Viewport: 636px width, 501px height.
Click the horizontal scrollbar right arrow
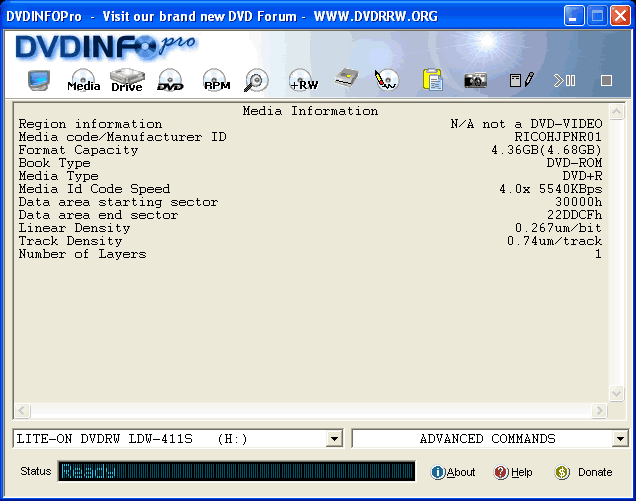[600, 411]
